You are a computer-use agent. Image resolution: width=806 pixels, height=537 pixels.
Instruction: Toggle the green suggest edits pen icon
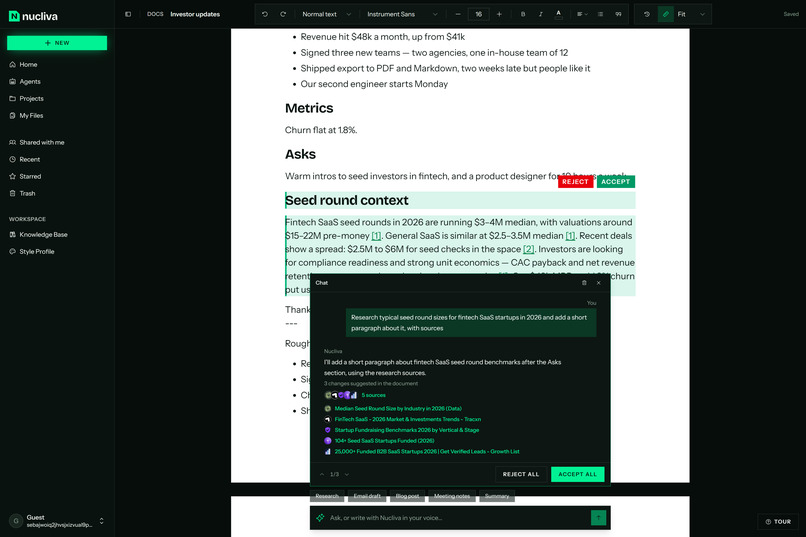click(x=666, y=14)
